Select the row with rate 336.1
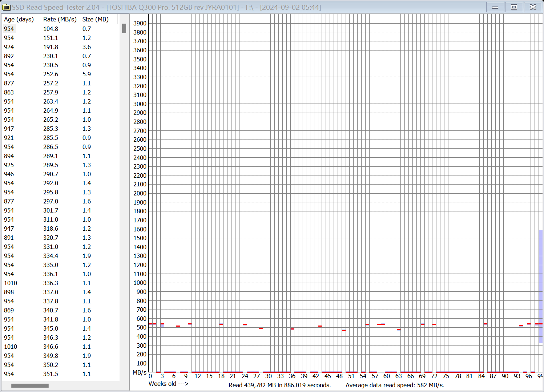The image size is (544, 392). 61,274
